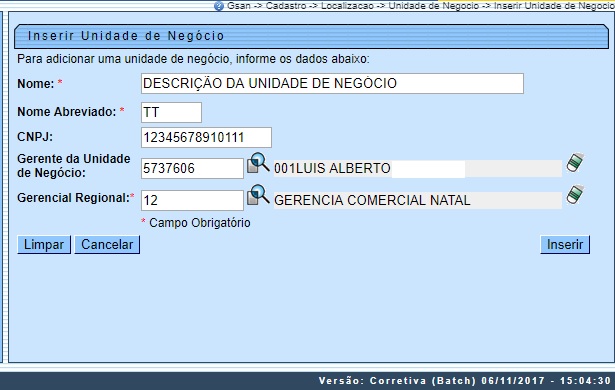Click the instruction text Para adicionar uma unidade
Screen dimensions: 615x390
[193, 59]
